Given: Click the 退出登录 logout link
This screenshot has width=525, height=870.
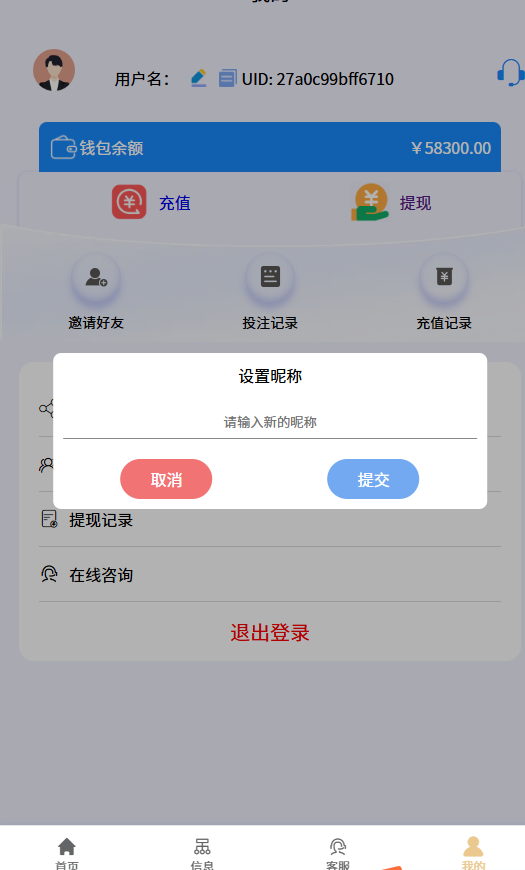Looking at the screenshot, I should pyautogui.click(x=270, y=633).
